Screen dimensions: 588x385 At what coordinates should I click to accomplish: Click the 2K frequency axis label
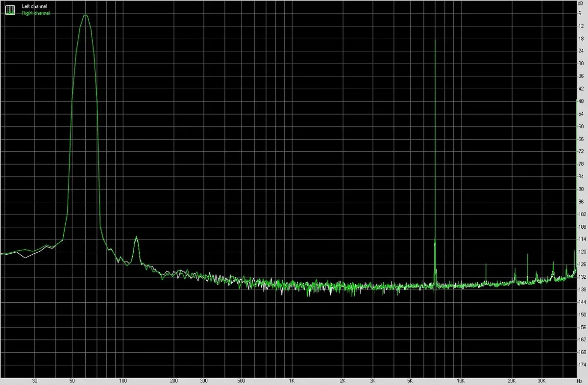click(x=343, y=381)
